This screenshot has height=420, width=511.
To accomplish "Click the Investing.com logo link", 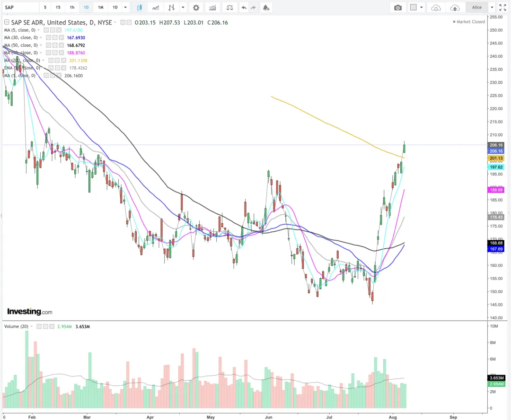I will coord(30,312).
